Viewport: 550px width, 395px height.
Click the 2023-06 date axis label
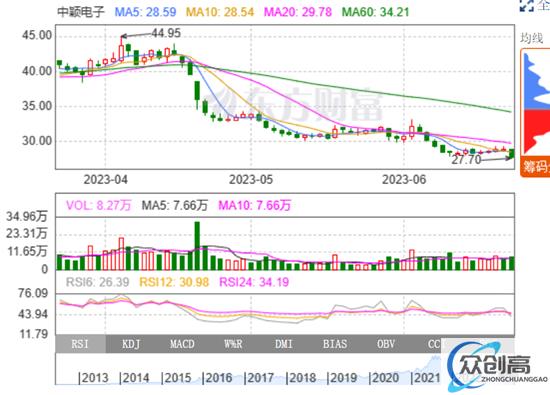pos(404,180)
